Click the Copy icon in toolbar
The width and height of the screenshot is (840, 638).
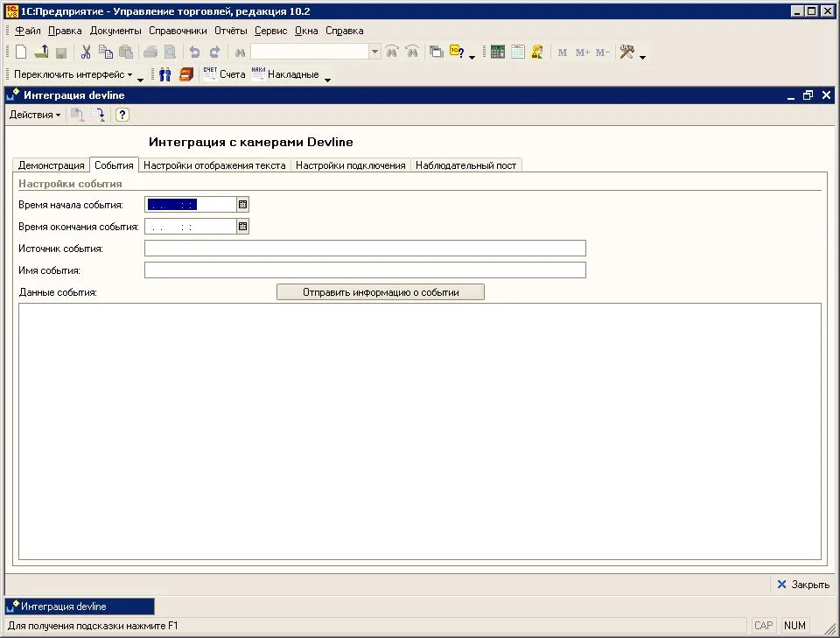(x=106, y=53)
